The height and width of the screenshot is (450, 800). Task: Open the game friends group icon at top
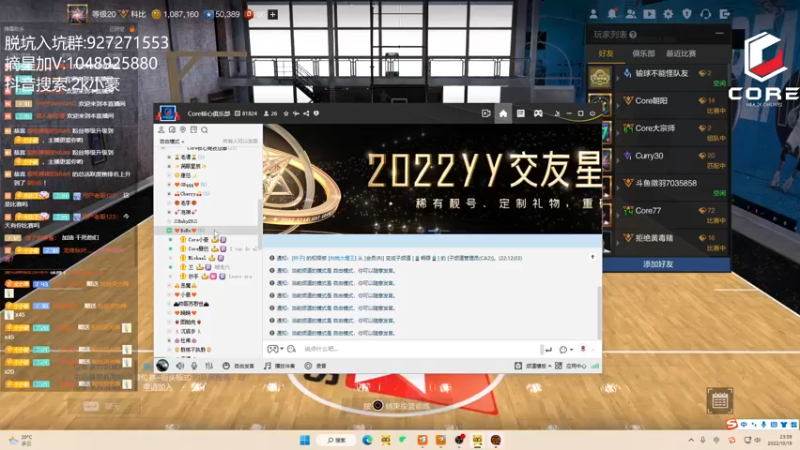[631, 14]
